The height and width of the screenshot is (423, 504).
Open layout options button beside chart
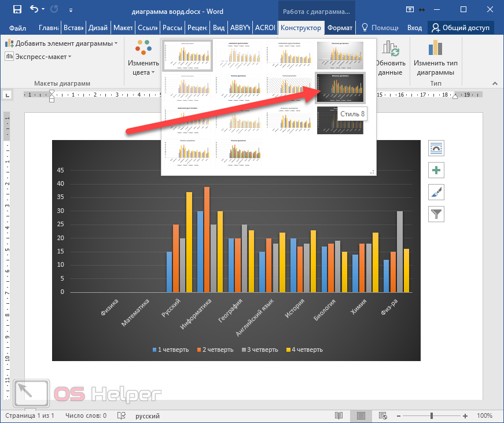[x=436, y=148]
